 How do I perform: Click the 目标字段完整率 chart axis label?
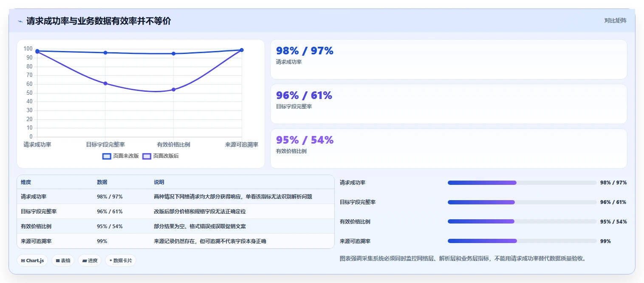(x=105, y=144)
